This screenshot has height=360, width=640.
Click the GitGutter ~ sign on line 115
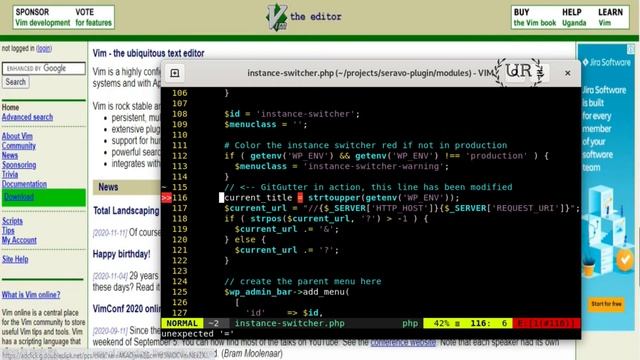click(x=164, y=187)
